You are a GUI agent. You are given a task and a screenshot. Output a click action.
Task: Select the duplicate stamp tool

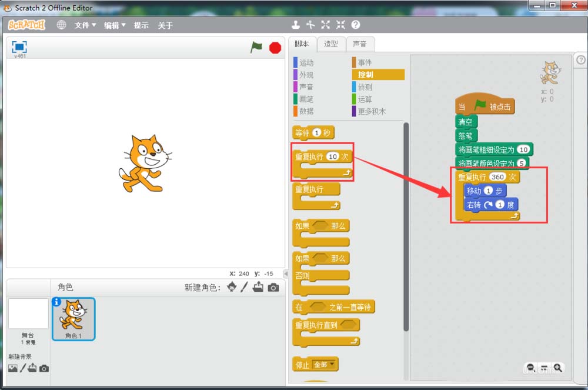point(296,25)
